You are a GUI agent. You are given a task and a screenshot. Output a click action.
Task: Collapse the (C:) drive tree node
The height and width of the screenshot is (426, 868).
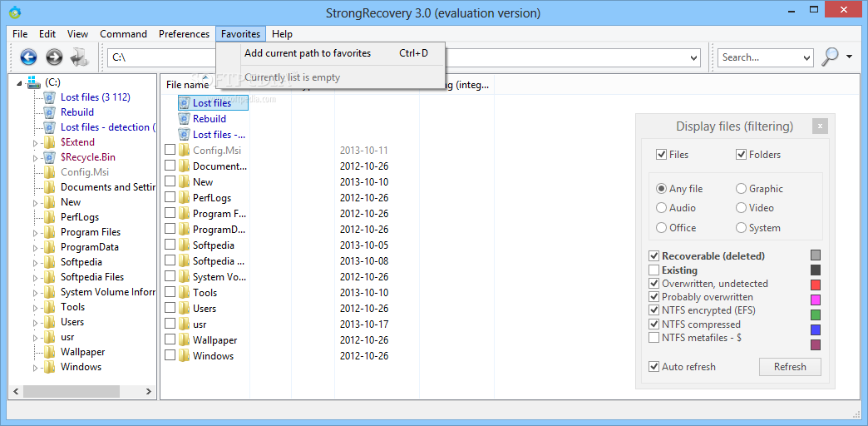pyautogui.click(x=19, y=83)
